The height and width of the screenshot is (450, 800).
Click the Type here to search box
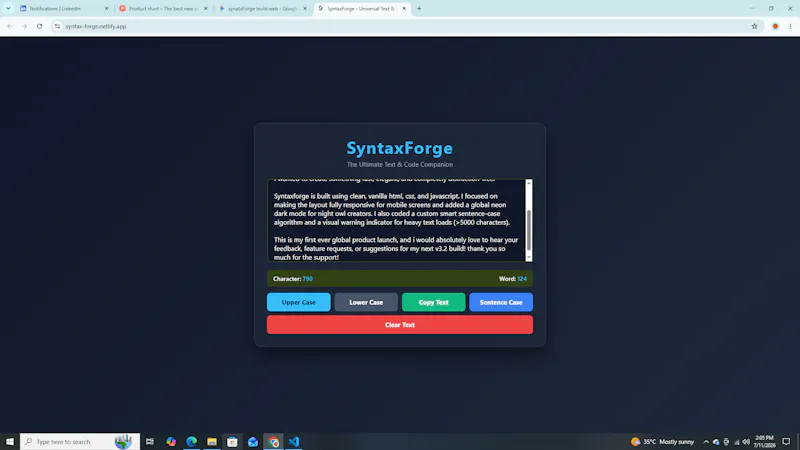(80, 441)
